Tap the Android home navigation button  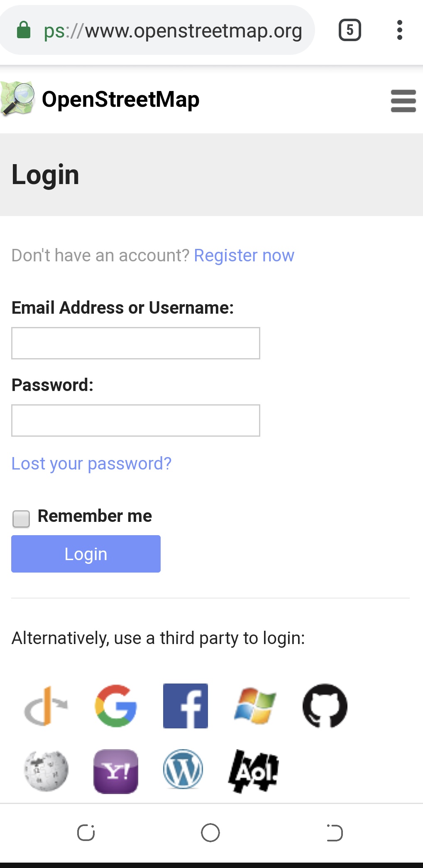210,833
